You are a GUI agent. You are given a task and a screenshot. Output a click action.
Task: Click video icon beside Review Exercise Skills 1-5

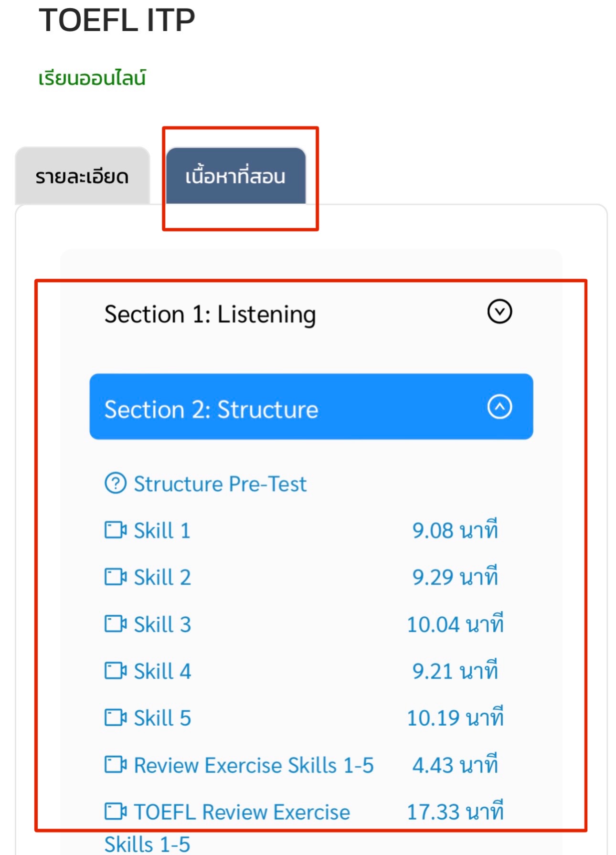click(116, 764)
